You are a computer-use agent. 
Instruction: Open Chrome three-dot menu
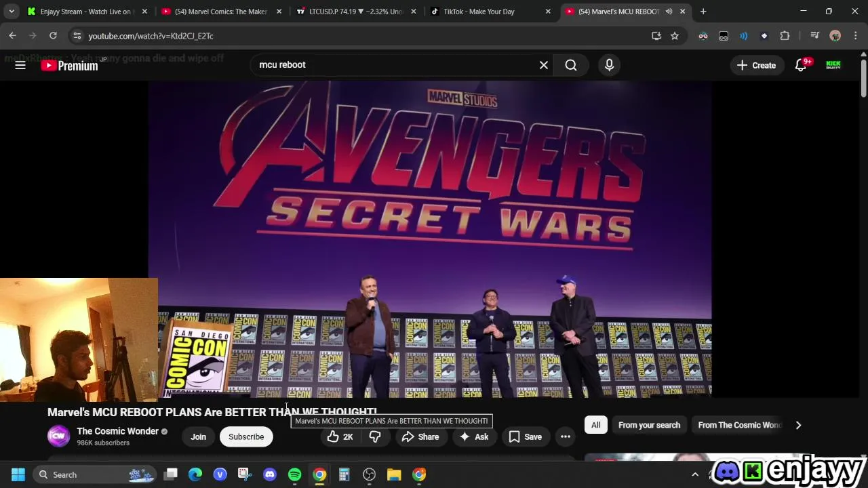pyautogui.click(x=855, y=36)
